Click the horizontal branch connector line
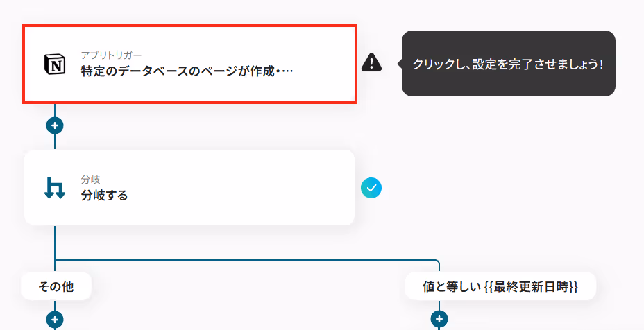This screenshot has width=644, height=330. click(246, 260)
